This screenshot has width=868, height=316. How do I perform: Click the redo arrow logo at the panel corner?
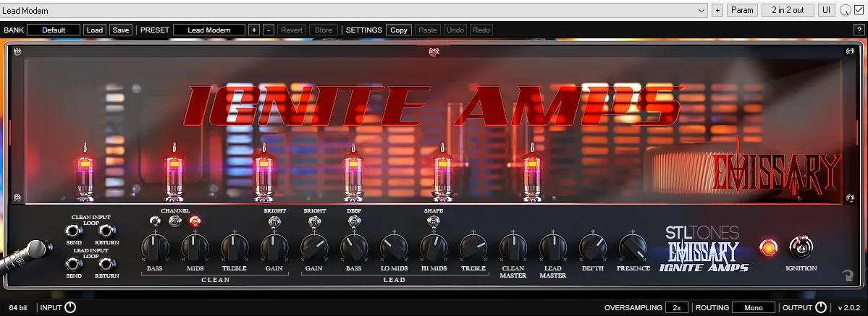pyautogui.click(x=848, y=276)
